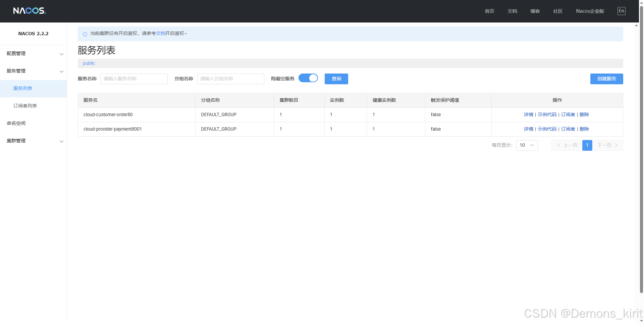Open 社区 in the top navigation

[558, 11]
